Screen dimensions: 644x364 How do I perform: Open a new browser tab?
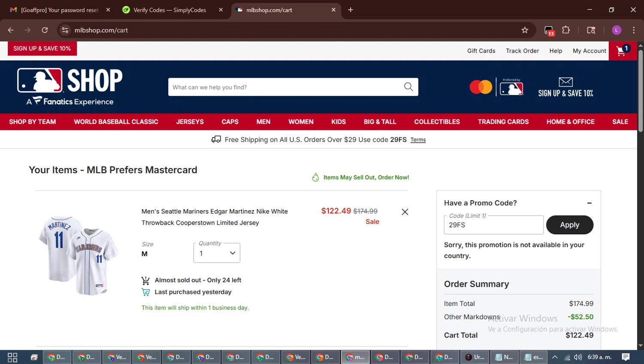pos(350,10)
